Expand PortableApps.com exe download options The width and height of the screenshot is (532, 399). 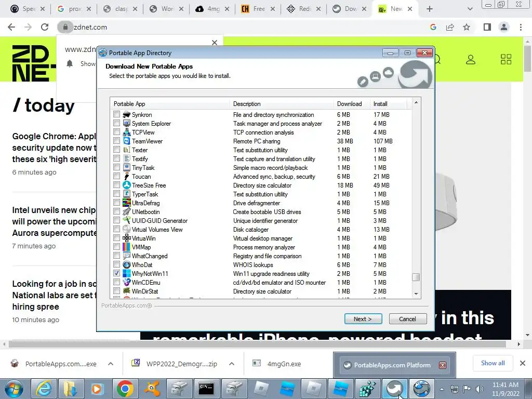pos(111,364)
